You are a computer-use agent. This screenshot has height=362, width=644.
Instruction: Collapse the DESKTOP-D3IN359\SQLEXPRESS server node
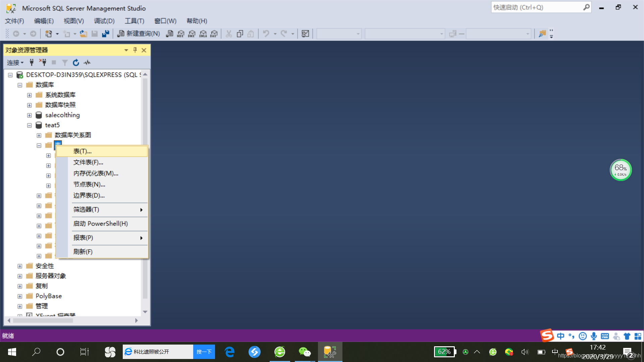(x=10, y=75)
